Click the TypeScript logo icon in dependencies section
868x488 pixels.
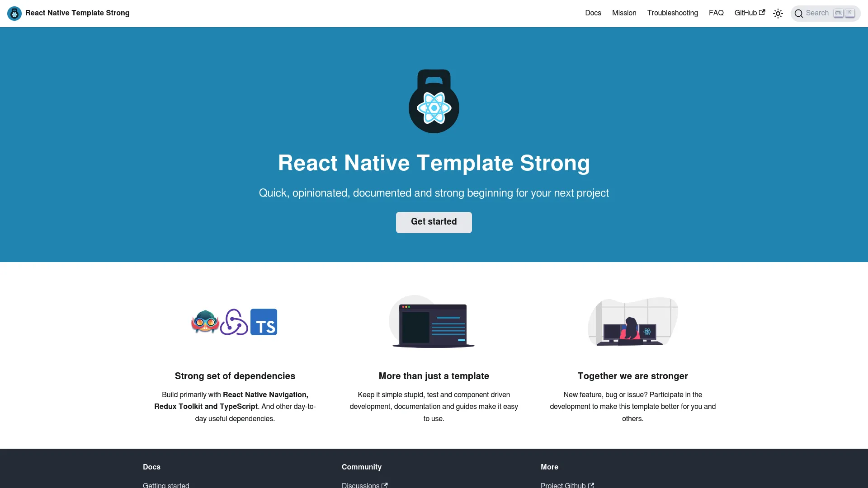click(264, 321)
